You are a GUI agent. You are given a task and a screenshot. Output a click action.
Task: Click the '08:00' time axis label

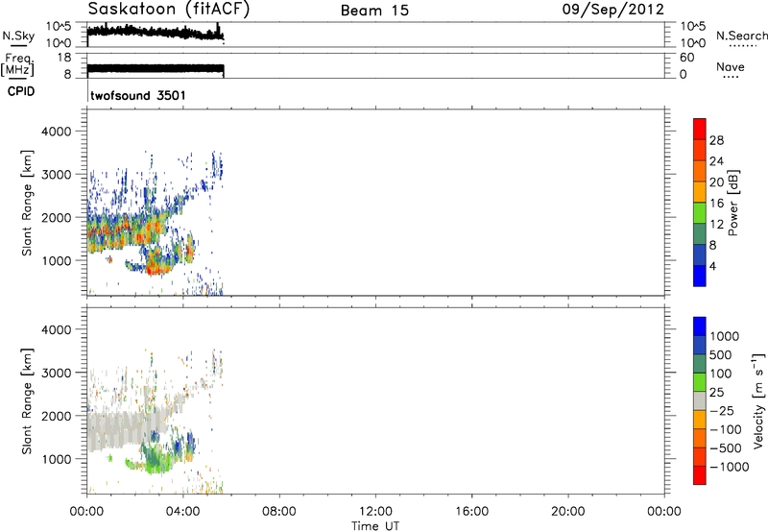point(278,512)
